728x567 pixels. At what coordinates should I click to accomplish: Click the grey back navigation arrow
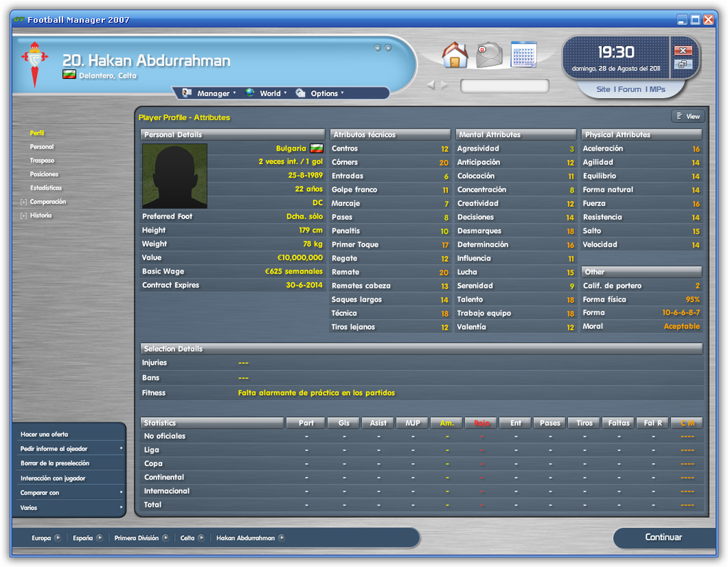pos(432,85)
